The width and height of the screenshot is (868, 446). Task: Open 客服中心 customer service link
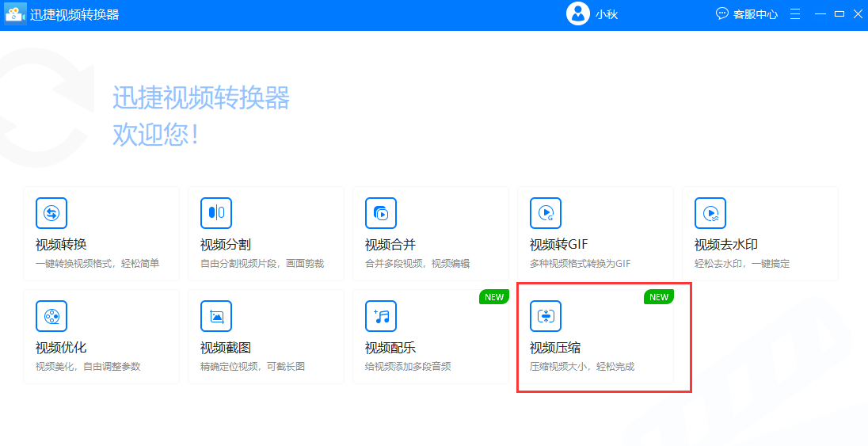[x=756, y=14]
